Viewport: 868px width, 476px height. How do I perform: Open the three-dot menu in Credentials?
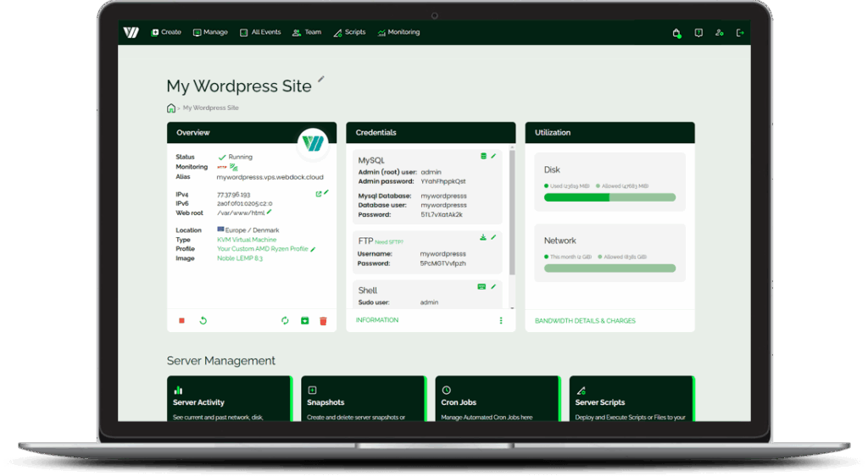tap(501, 321)
